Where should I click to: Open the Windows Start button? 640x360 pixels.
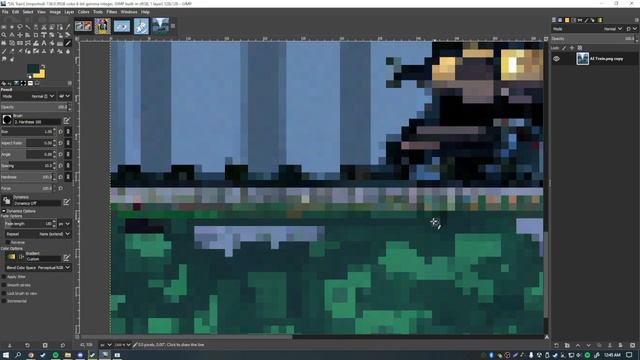coord(6,355)
